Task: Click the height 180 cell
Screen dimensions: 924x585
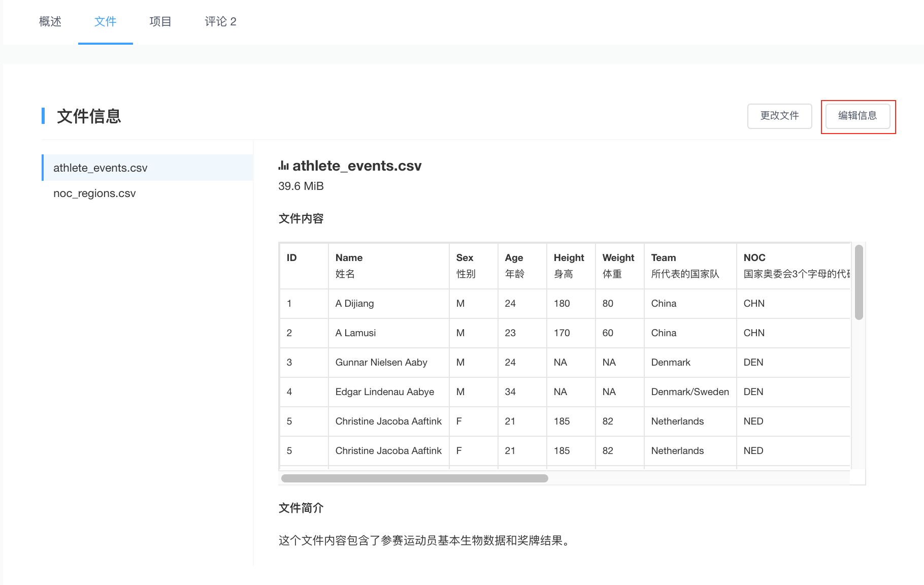Action: point(571,304)
